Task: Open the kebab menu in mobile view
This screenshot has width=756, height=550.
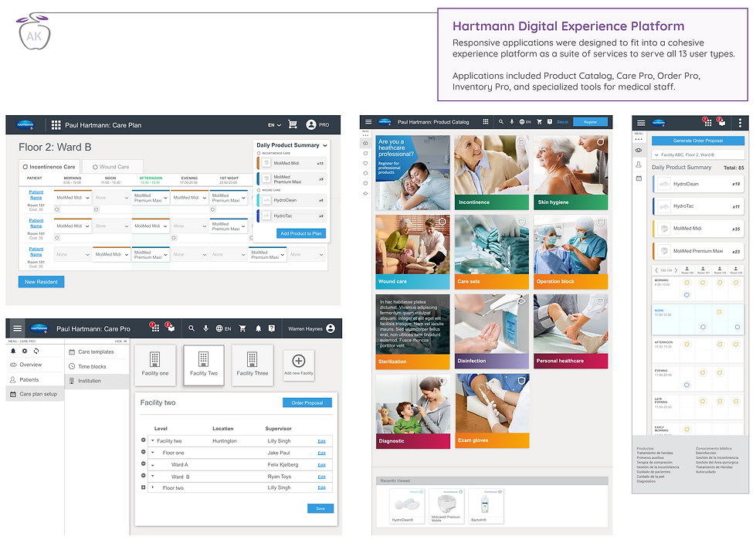Action: click(740, 123)
